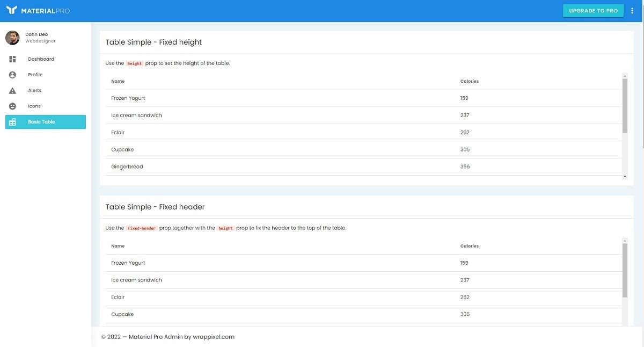Open the Dashboard menu entry
644x347 pixels.
(x=41, y=59)
